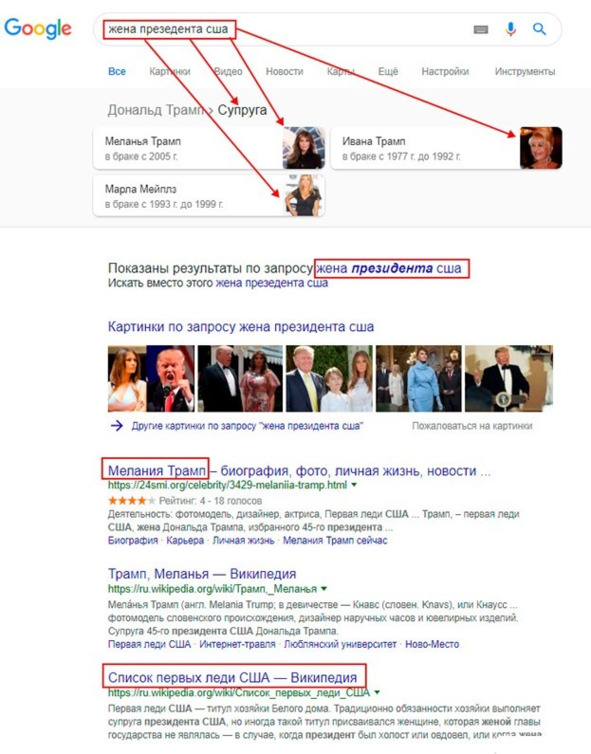The image size is (591, 754).
Task: Open the on-screen keyboard icon
Action: [480, 30]
